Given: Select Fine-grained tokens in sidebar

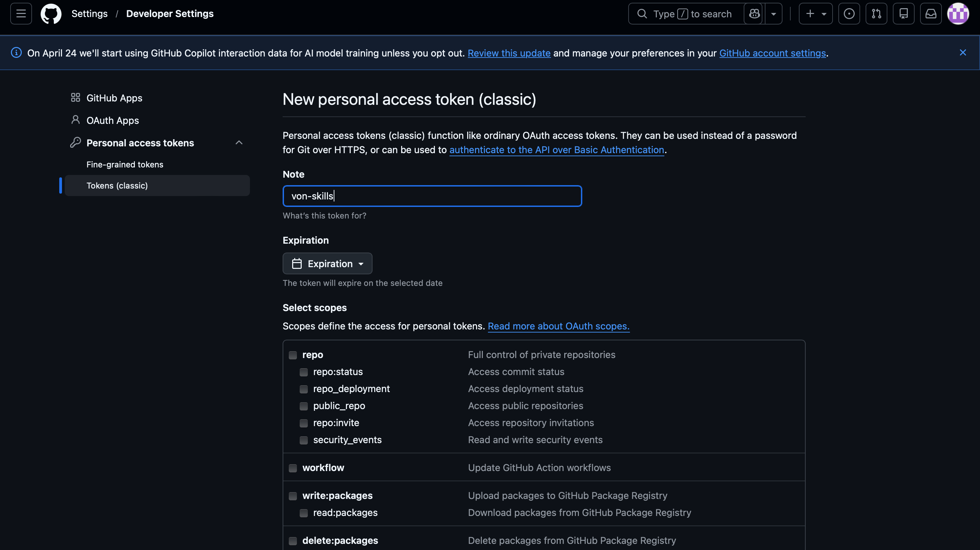Looking at the screenshot, I should click(125, 164).
